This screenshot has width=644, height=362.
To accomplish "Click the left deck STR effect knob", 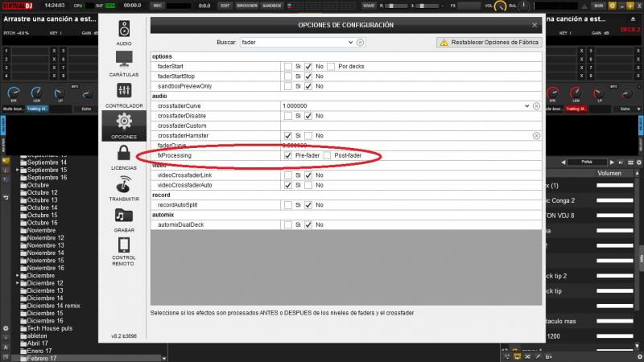I will (14, 93).
